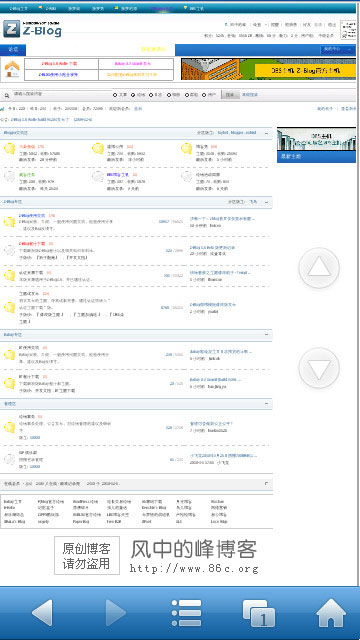Click the grey search button
The width and height of the screenshot is (360, 640).
pyautogui.click(x=230, y=95)
